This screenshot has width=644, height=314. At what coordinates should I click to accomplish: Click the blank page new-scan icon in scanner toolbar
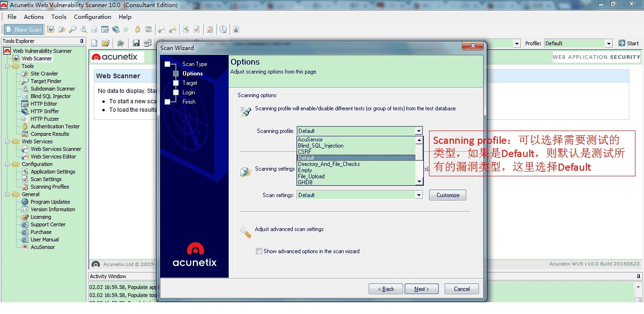tap(94, 43)
